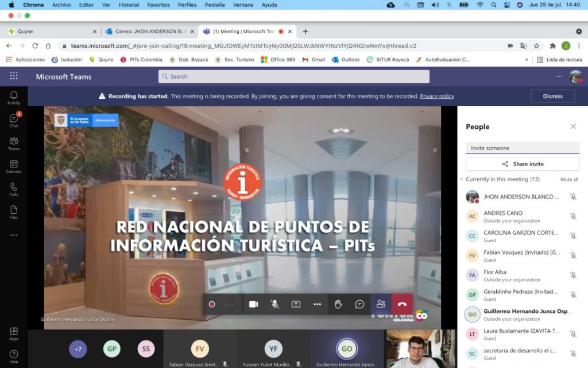Select Geraldinhe Pedraza's muted mic icon
The height and width of the screenshot is (368, 588).
[x=573, y=295]
